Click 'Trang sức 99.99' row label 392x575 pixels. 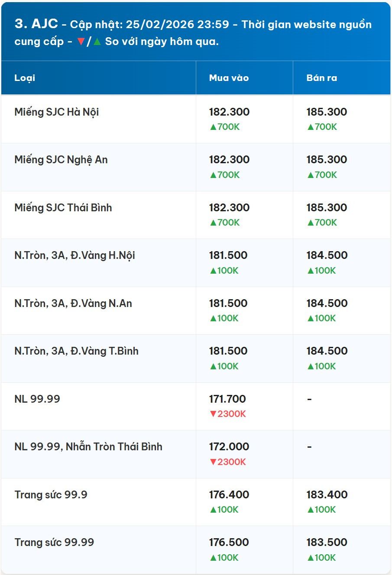tap(54, 543)
